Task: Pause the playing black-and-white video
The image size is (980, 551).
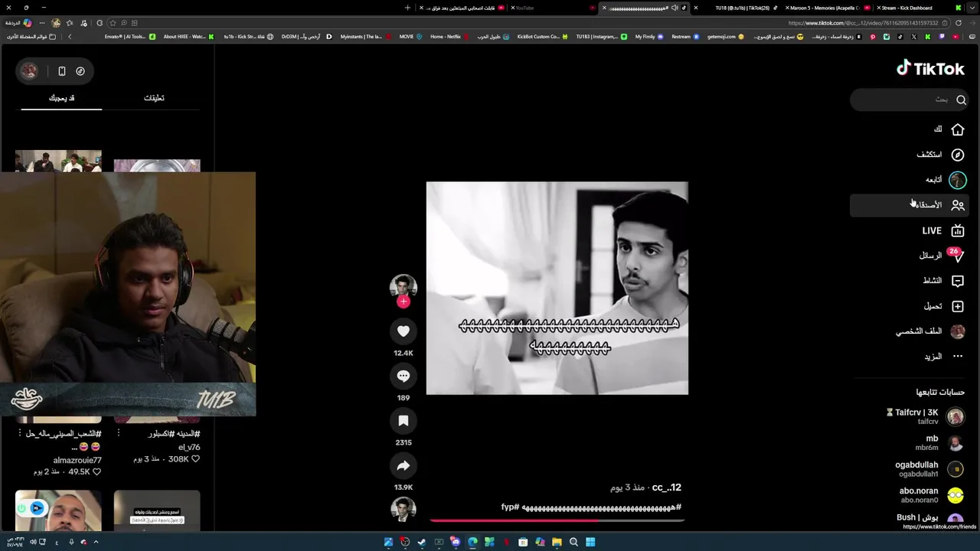Action: [557, 288]
